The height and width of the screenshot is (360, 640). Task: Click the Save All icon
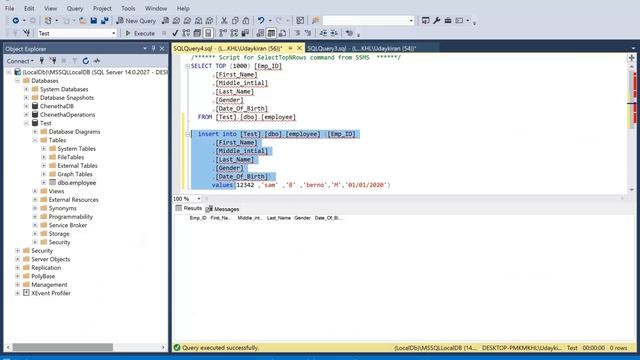[104, 20]
